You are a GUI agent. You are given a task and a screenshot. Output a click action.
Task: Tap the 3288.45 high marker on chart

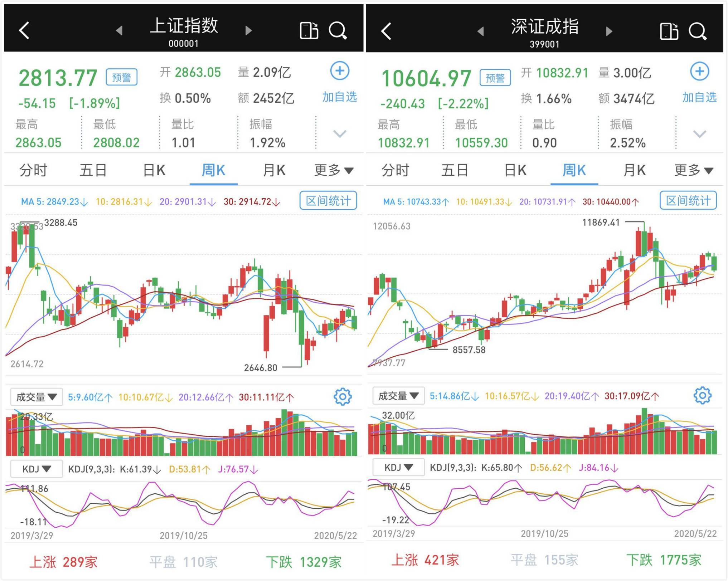click(60, 223)
